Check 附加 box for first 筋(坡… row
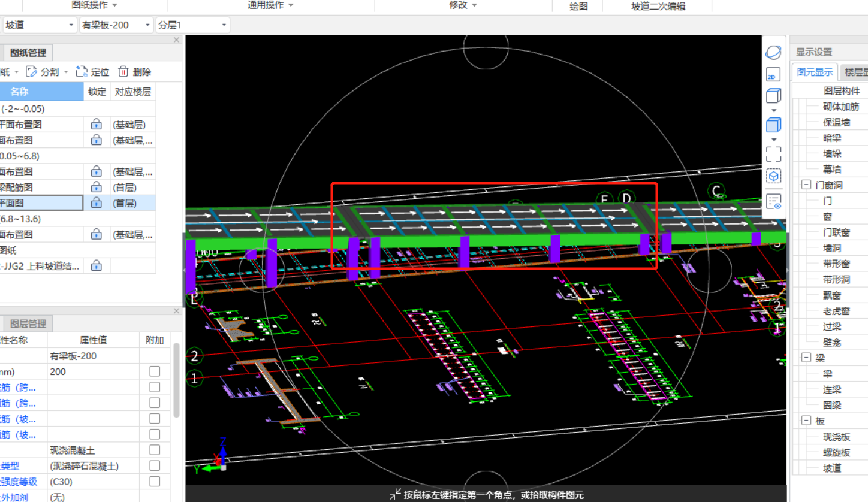Viewport: 868px width, 502px height. pyautogui.click(x=155, y=418)
